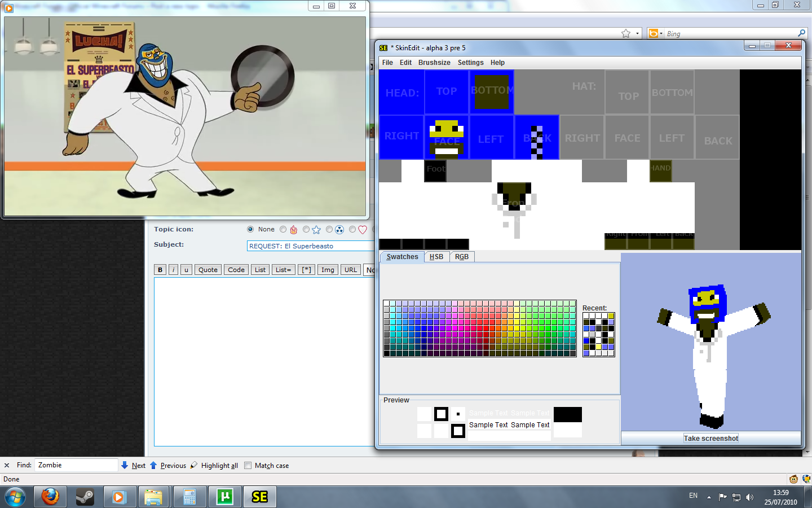
Task: Open Steam from the taskbar
Action: pos(85,497)
